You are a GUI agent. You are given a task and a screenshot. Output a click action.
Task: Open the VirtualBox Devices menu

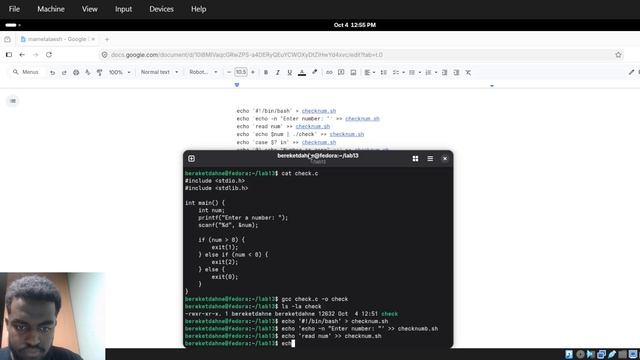click(x=161, y=9)
